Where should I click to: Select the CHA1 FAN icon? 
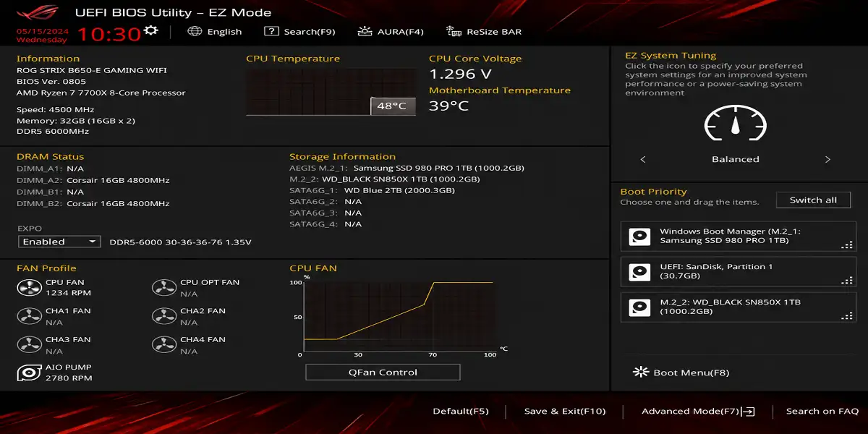[x=29, y=316]
